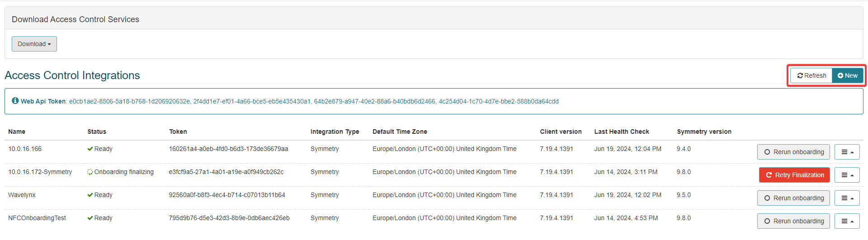Image resolution: width=868 pixels, height=240 pixels.
Task: Rerun onboarding for 10.0.16.166
Action: tap(793, 152)
